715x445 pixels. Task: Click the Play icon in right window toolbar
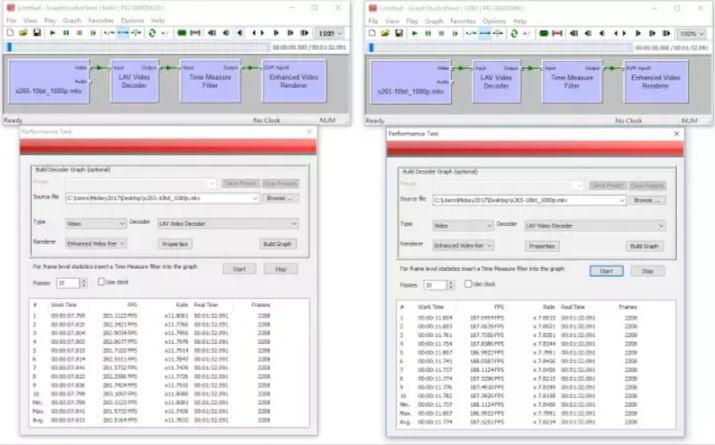click(x=414, y=33)
